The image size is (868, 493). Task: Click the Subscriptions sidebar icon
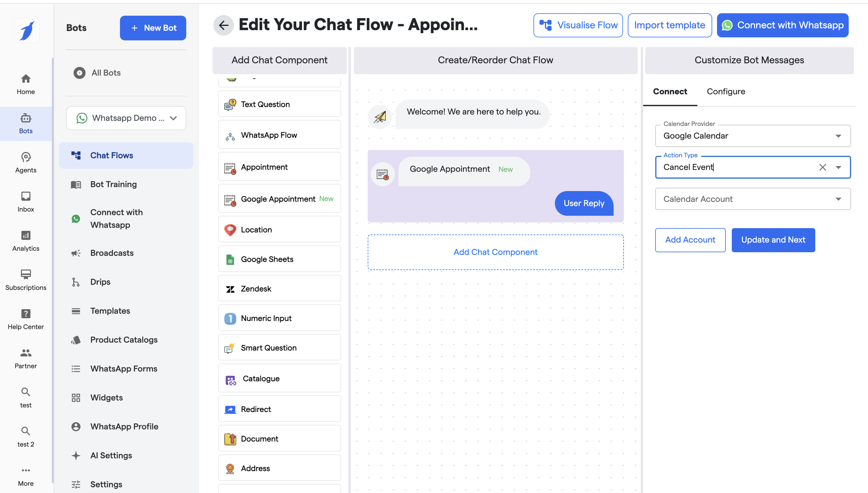[x=26, y=280]
